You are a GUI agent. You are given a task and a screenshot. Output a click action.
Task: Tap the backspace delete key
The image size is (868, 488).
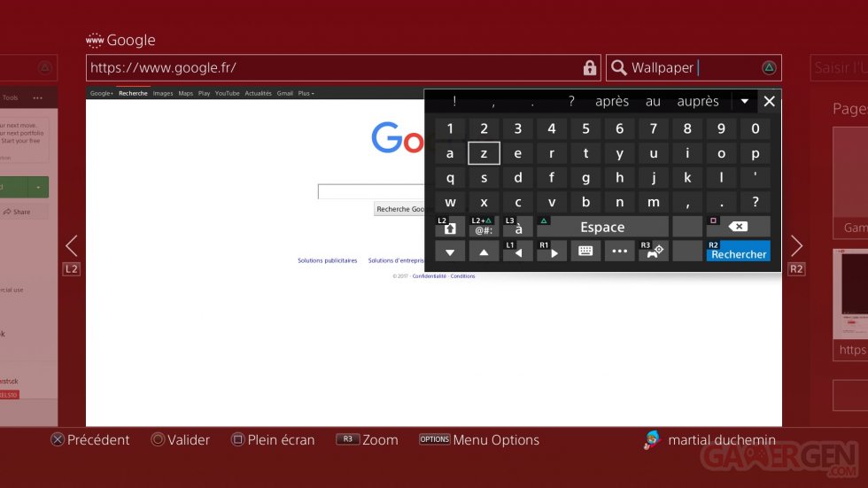[738, 227]
